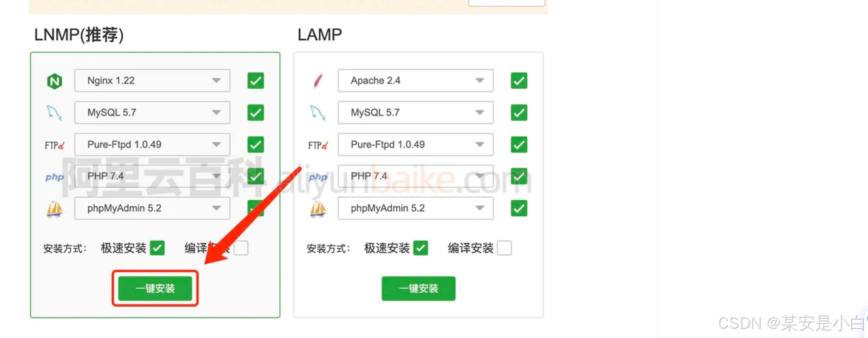Click the Nginx logo icon in LNMP
Viewport: 868px width, 338px height.
[55, 81]
